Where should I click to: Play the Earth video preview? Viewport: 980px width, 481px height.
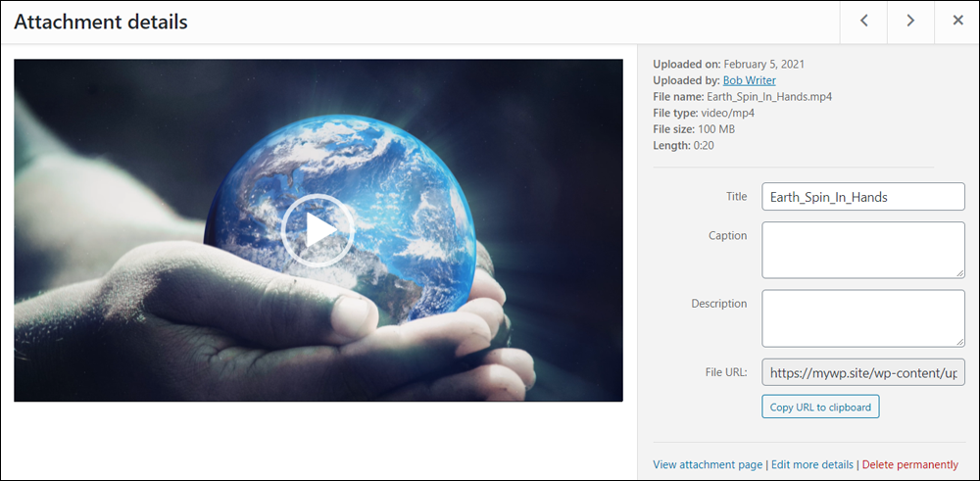tap(318, 230)
